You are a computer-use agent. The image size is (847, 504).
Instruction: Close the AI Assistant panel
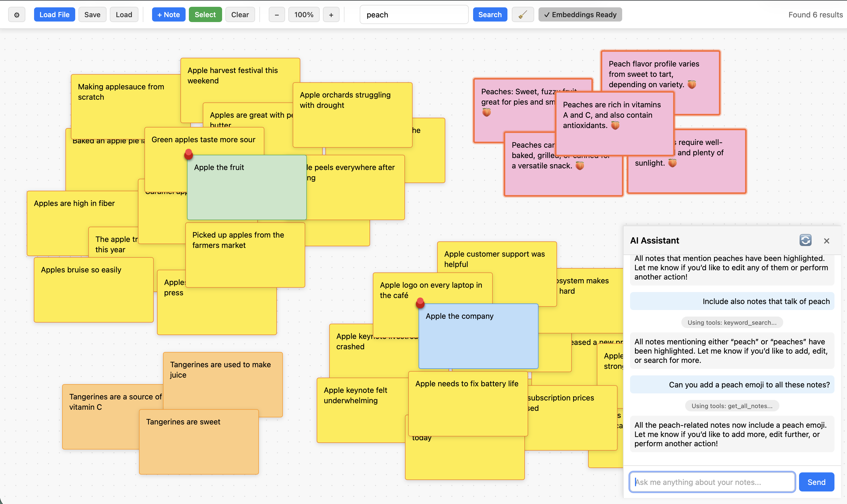[x=826, y=241]
